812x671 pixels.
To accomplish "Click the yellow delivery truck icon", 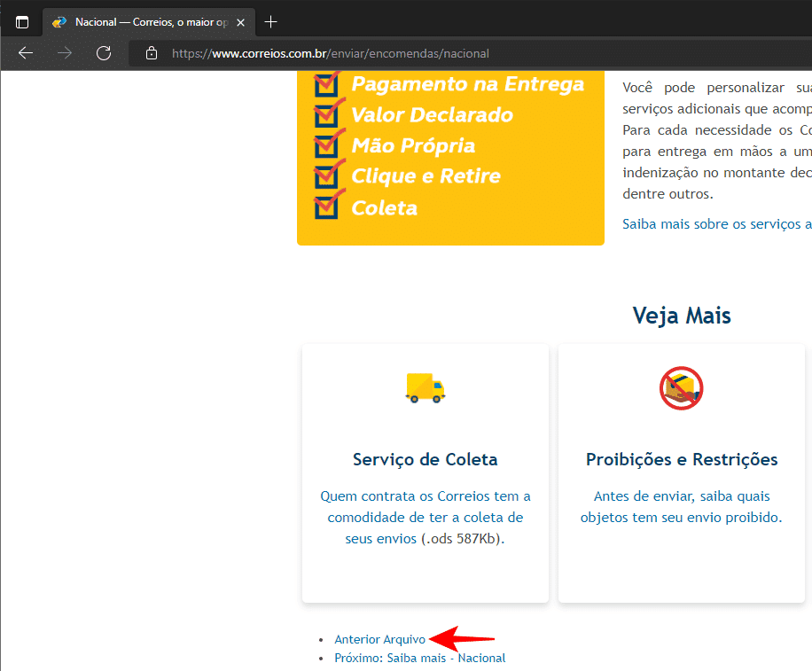I will tap(426, 387).
